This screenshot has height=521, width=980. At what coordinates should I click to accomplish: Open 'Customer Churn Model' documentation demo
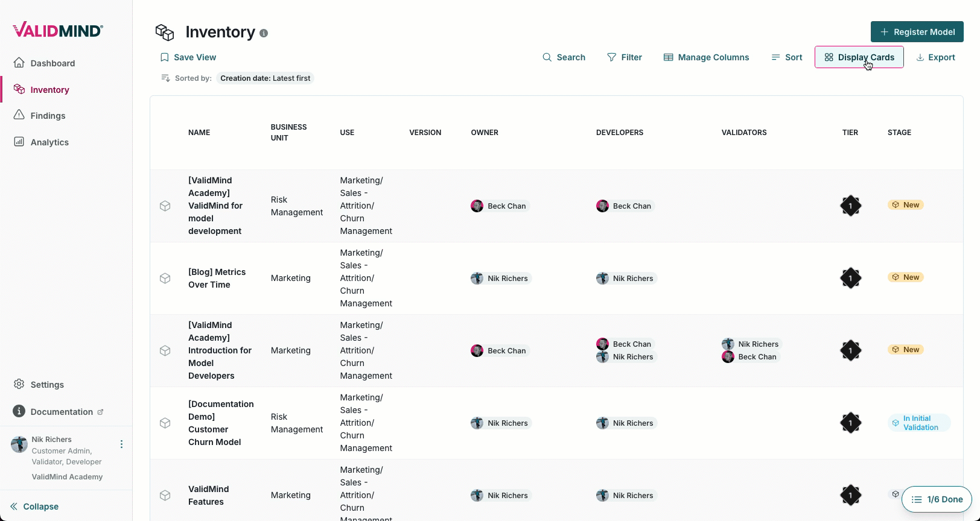221,423
